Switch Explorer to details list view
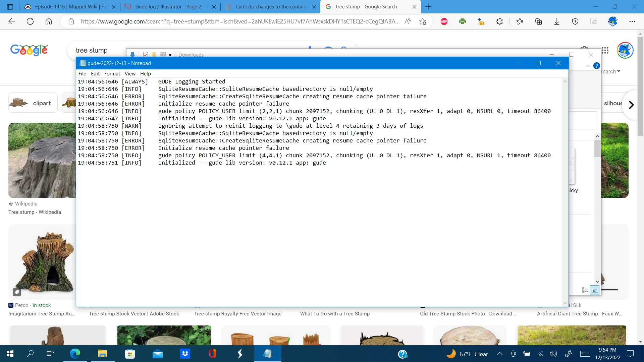 click(x=585, y=290)
